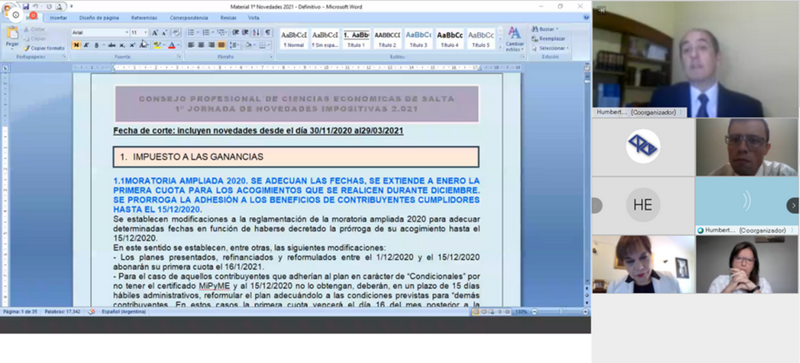The height and width of the screenshot is (363, 800).
Task: Expand the Cambiar estilos dropdown
Action: (514, 39)
